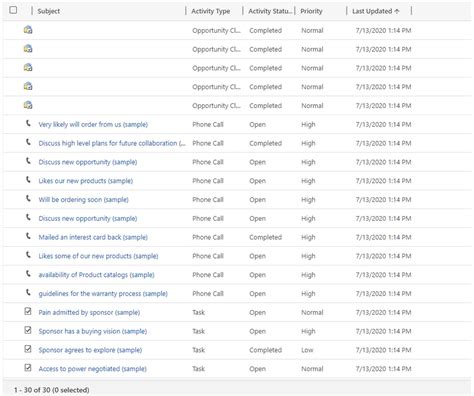Image resolution: width=474 pixels, height=396 pixels.
Task: Open Likes some of our new products link
Action: pyautogui.click(x=98, y=256)
